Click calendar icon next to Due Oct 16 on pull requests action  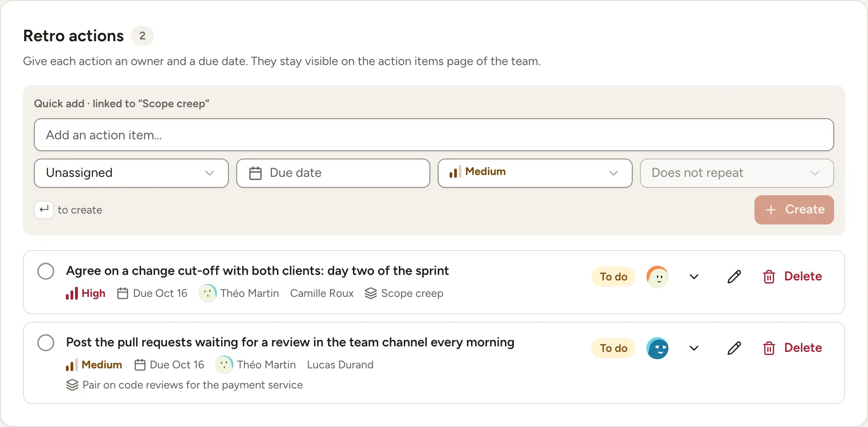point(140,365)
